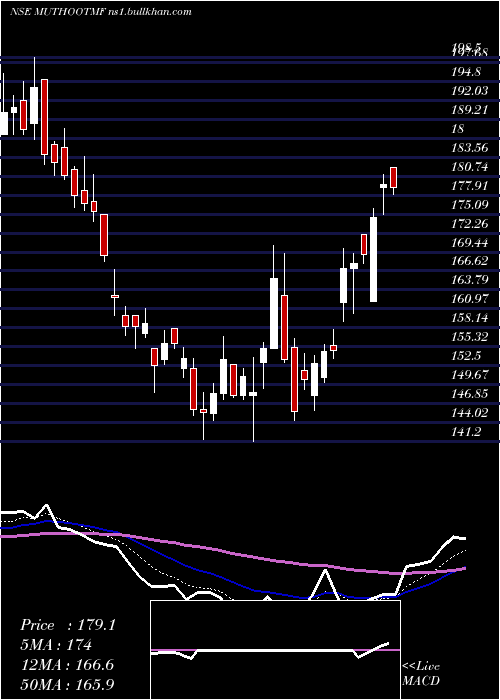The image size is (500, 700).
Task: Click the 169.44 price axis label
Action: pyautogui.click(x=470, y=242)
